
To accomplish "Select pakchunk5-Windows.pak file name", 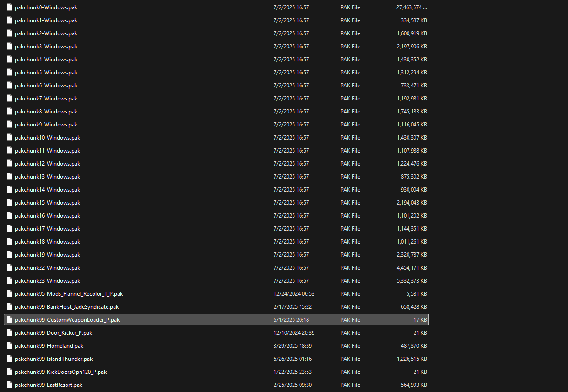I will (46, 73).
